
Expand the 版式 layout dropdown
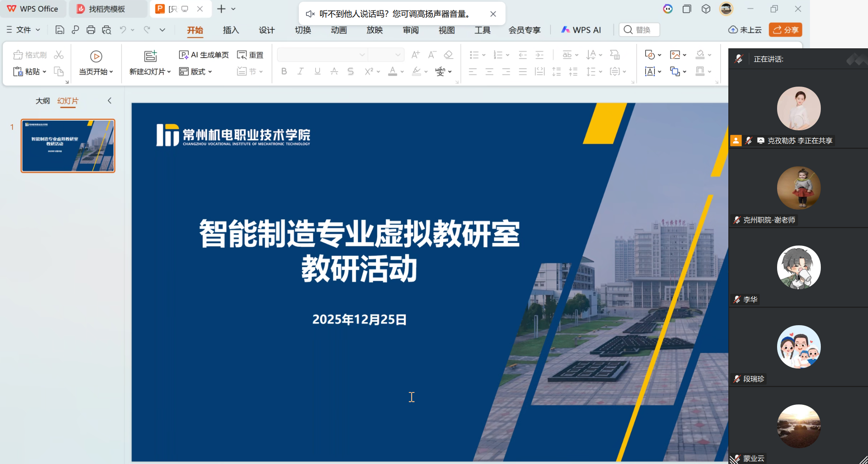pos(210,72)
